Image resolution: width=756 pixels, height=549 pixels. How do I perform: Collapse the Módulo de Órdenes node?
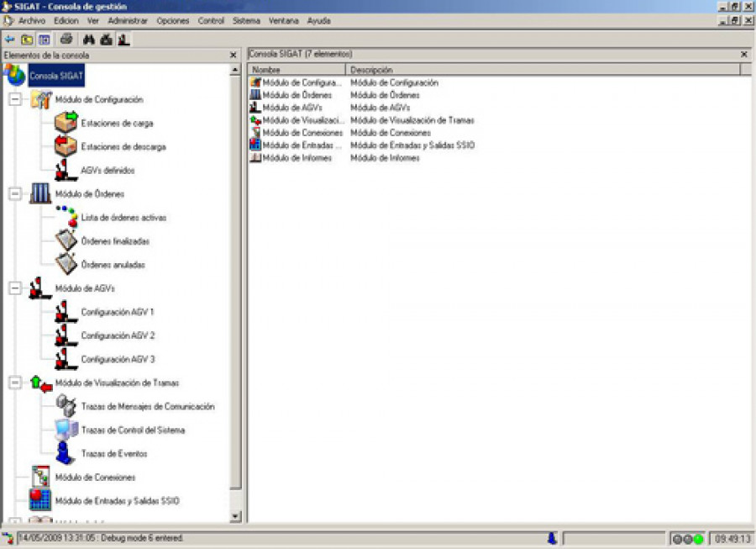point(15,194)
